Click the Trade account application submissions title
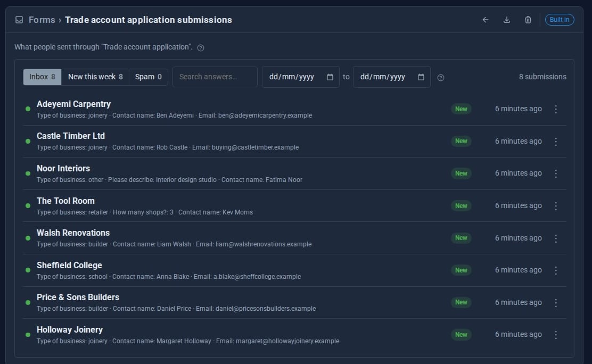592x364 pixels. pyautogui.click(x=149, y=20)
